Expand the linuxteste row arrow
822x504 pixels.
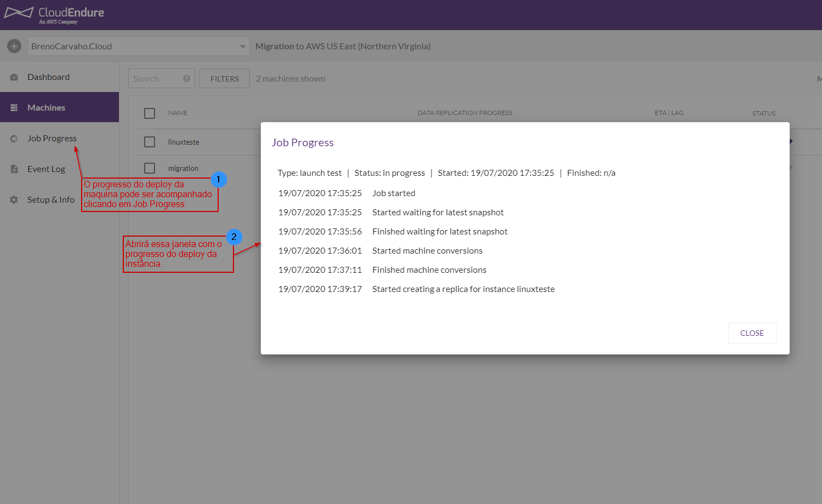791,141
